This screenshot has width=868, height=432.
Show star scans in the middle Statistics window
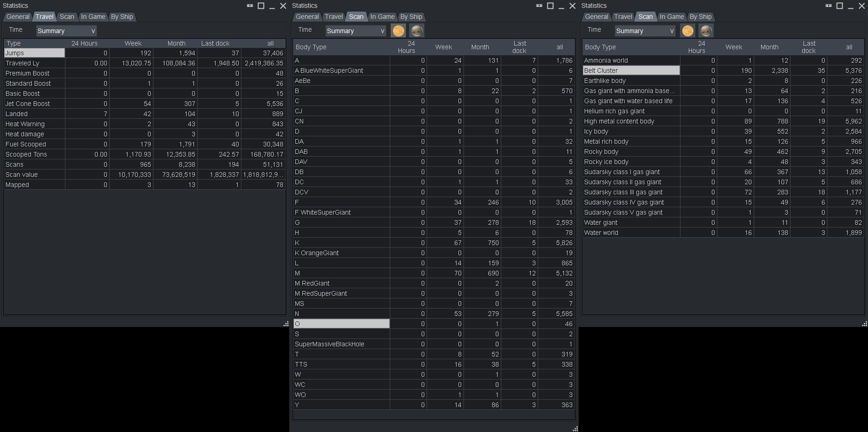click(399, 31)
